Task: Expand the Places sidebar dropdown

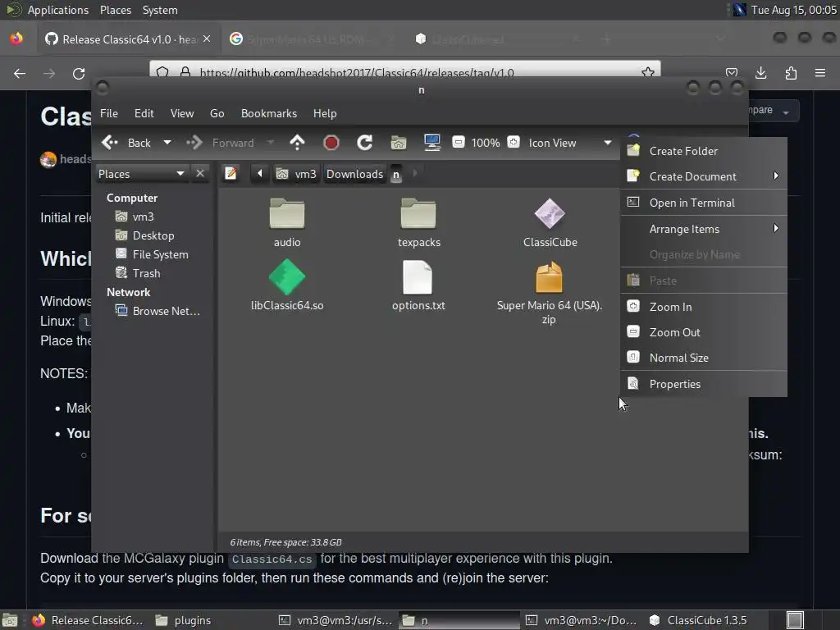Action: [141, 174]
